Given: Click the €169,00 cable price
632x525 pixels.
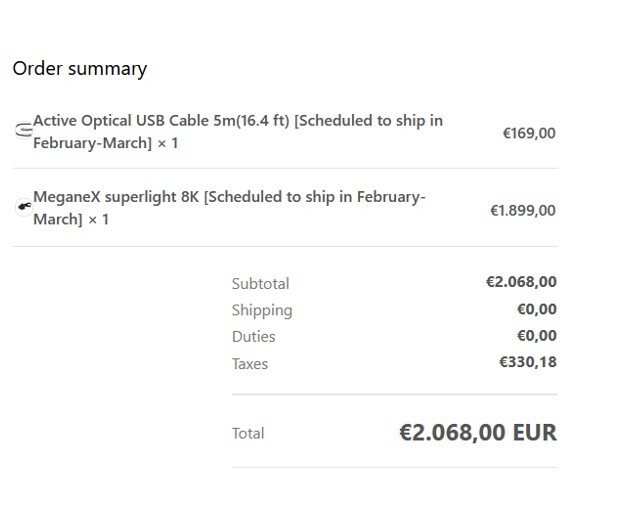Looking at the screenshot, I should click(529, 133).
